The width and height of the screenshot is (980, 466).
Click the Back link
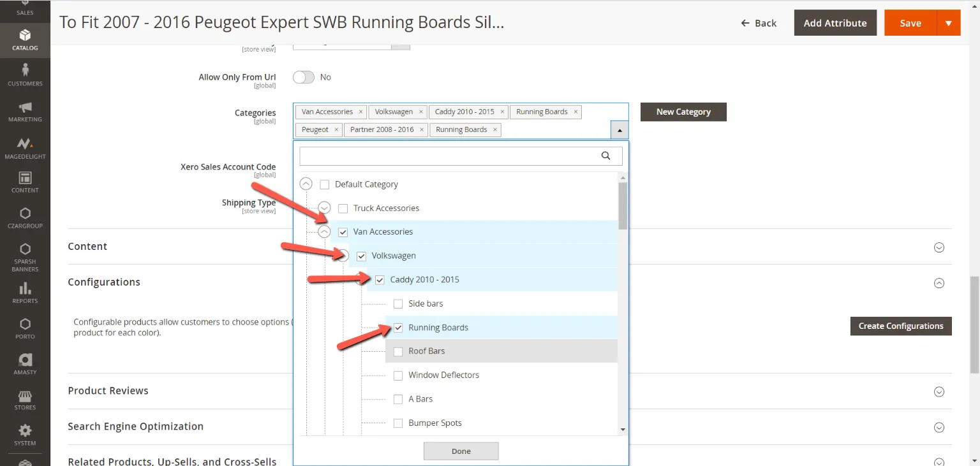759,23
